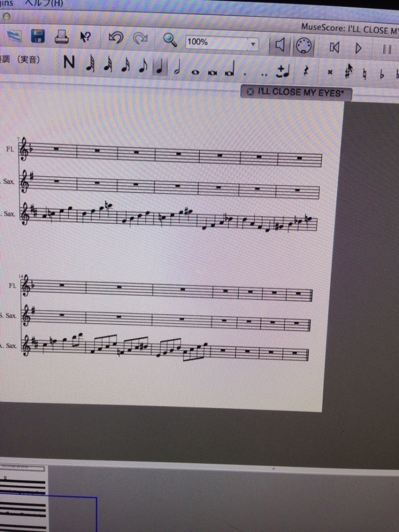Apply the flat accidental
Screen dimensions: 399x532
382,74
